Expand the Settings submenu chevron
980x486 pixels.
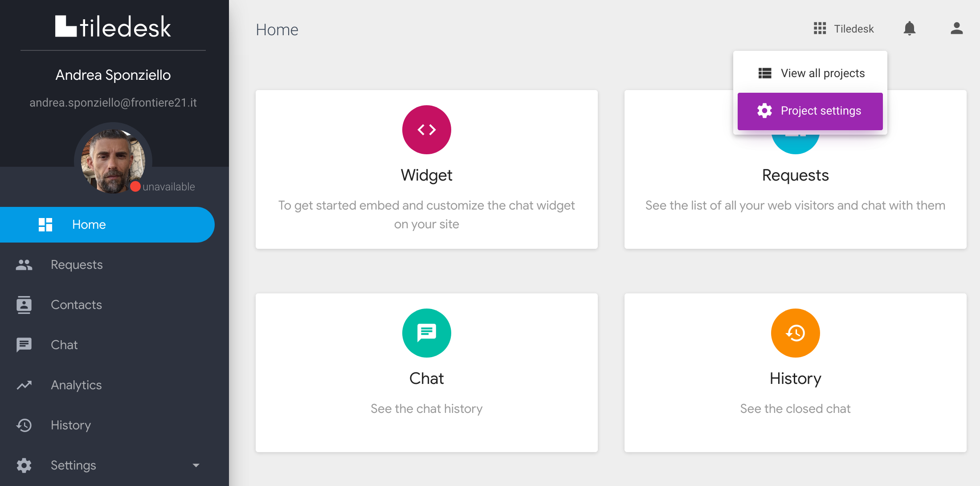(196, 465)
